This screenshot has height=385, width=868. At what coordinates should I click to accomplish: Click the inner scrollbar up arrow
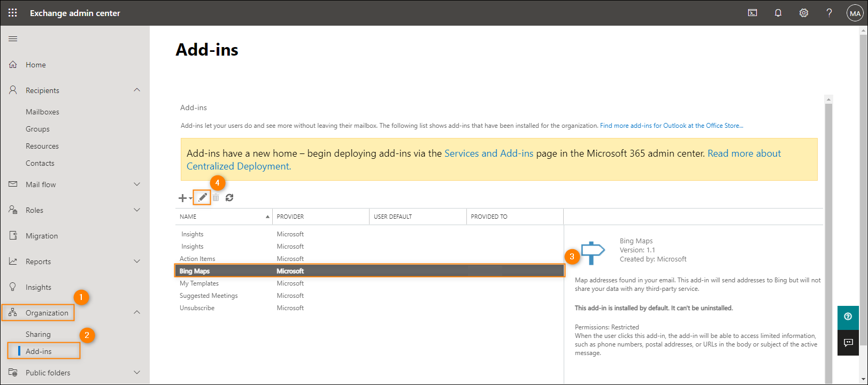point(828,99)
